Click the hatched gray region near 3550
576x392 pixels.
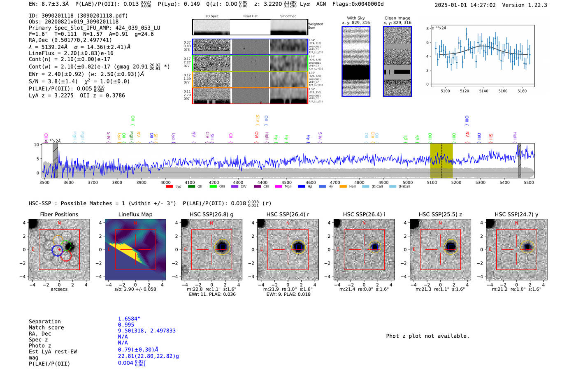click(x=55, y=160)
